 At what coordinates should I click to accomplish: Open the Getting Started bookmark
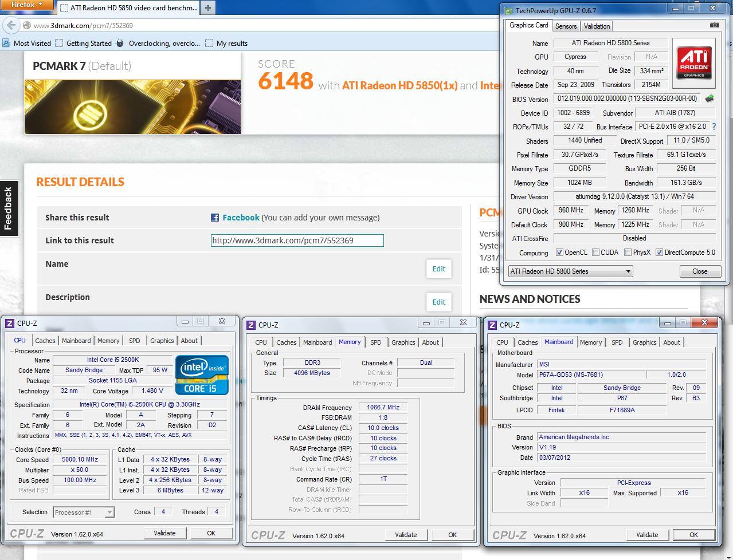pyautogui.click(x=84, y=43)
